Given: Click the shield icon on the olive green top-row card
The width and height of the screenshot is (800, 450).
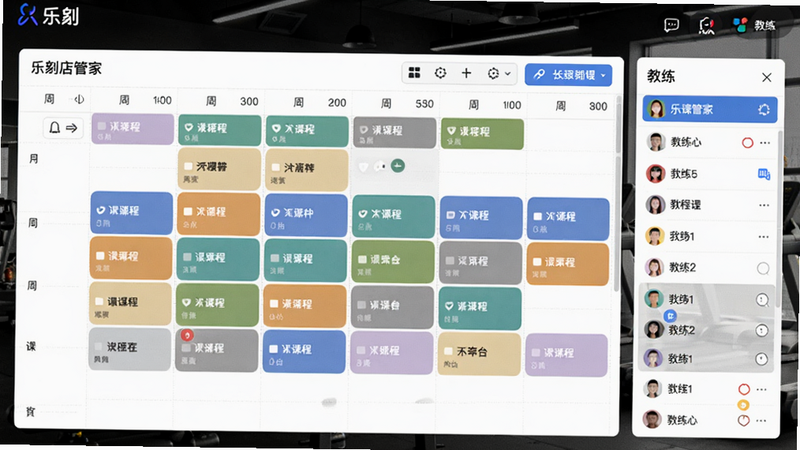Looking at the screenshot, I should click(451, 131).
